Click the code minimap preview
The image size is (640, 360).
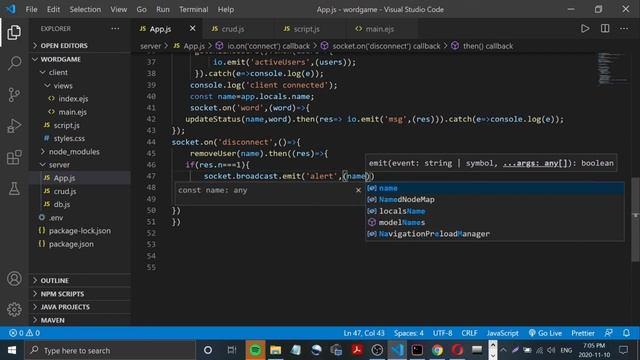click(612, 69)
